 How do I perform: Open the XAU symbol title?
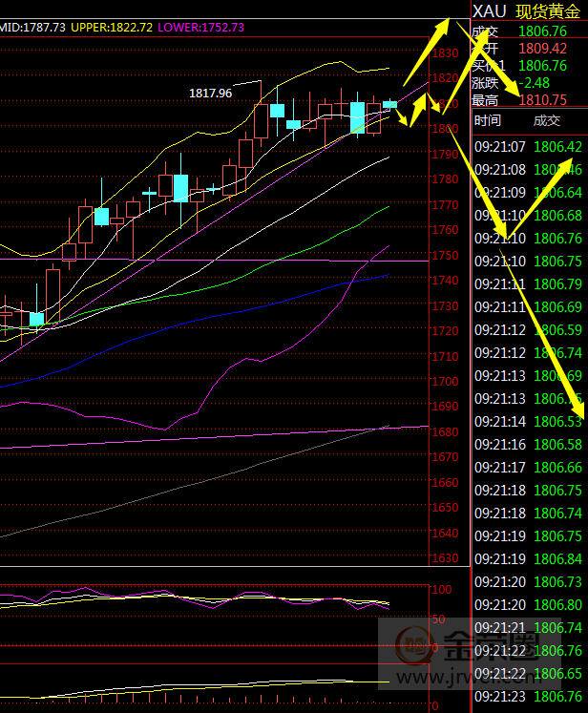coord(490,11)
